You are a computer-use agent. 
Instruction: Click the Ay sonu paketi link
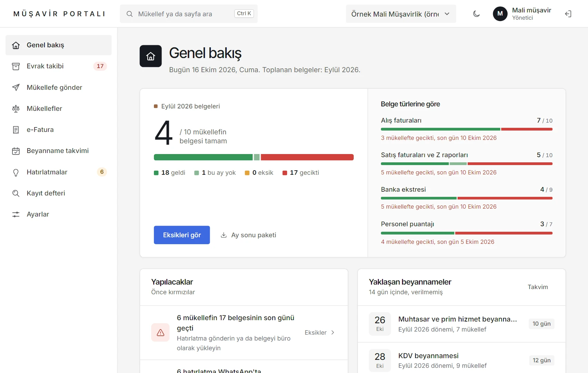pos(248,235)
